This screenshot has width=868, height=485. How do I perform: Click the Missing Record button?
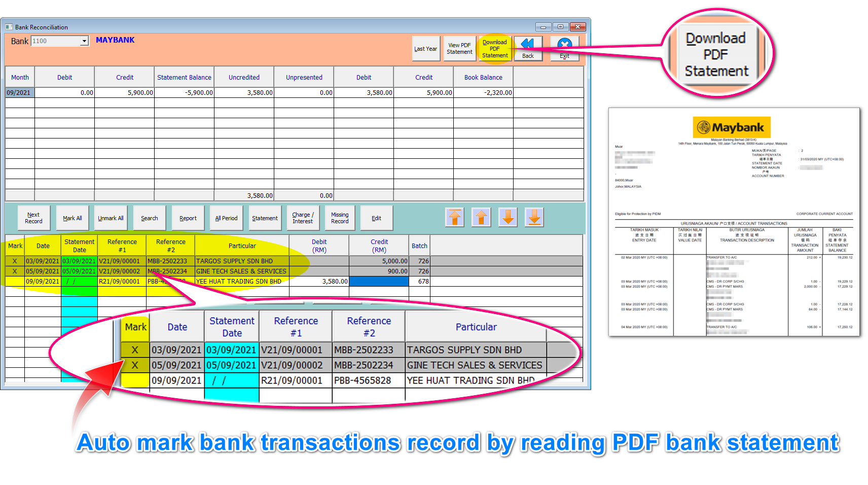(x=339, y=217)
